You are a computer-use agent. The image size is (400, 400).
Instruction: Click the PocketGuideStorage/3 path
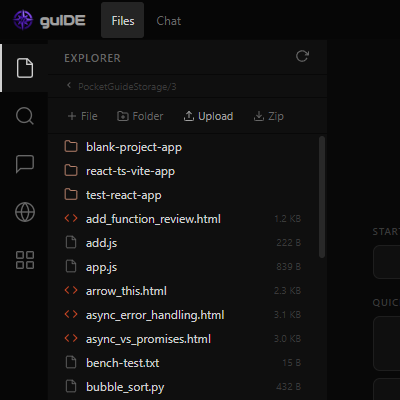[x=127, y=87]
